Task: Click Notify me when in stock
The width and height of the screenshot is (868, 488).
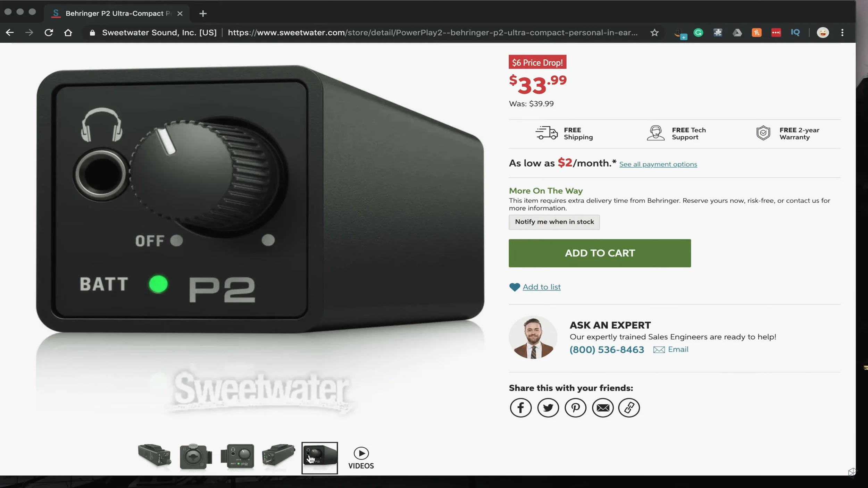Action: click(x=554, y=222)
